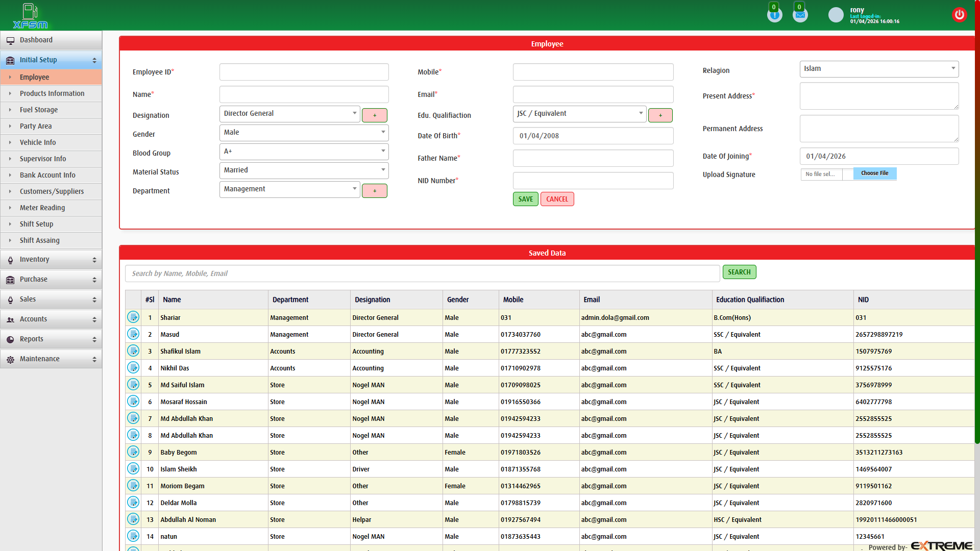This screenshot has width=980, height=551.
Task: Click the XFSM logo
Action: coord(29,15)
